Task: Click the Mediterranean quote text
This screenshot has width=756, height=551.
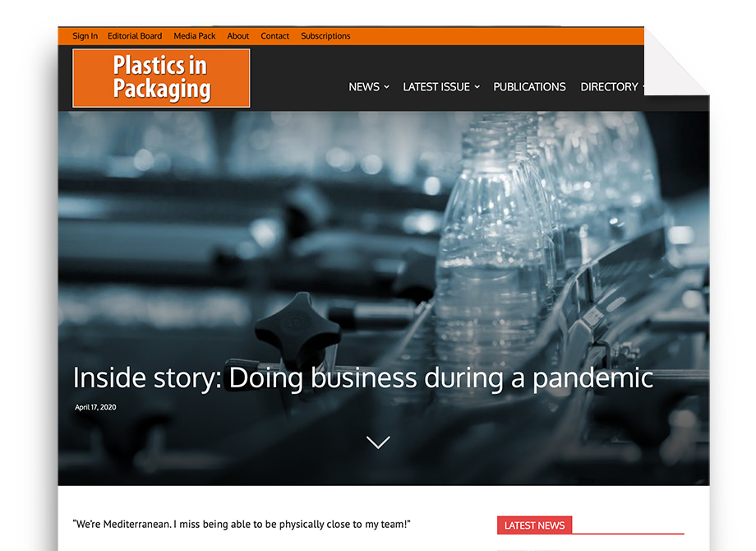Action: pyautogui.click(x=242, y=525)
